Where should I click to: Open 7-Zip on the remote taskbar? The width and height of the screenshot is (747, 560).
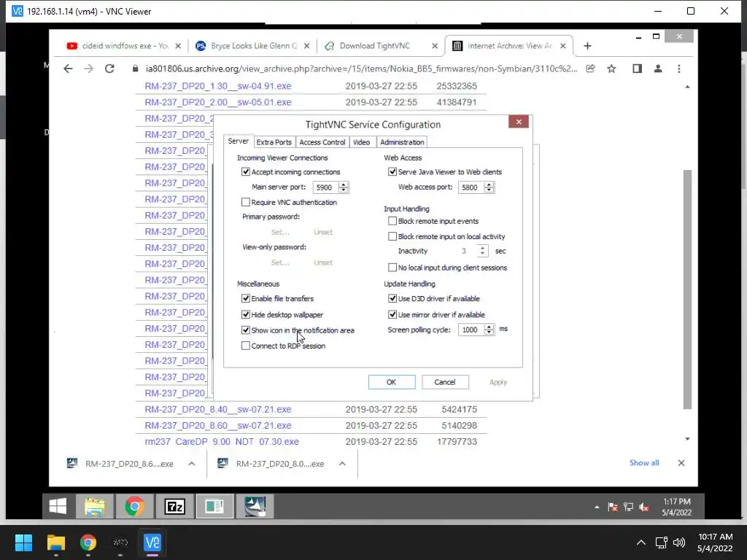174,506
